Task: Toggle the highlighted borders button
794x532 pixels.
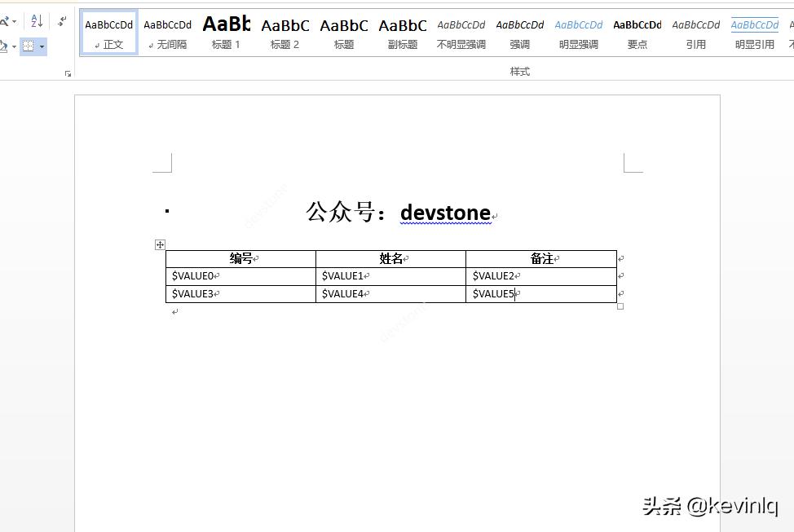Action: point(27,46)
